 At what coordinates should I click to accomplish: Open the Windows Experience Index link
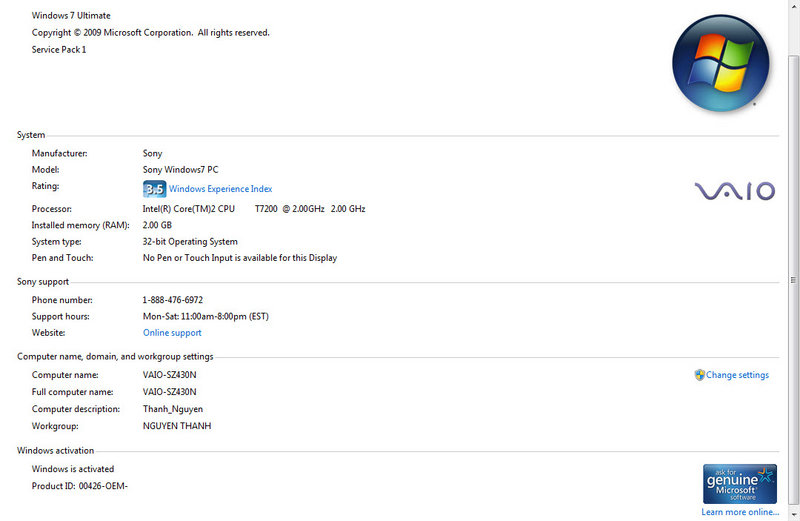click(220, 189)
